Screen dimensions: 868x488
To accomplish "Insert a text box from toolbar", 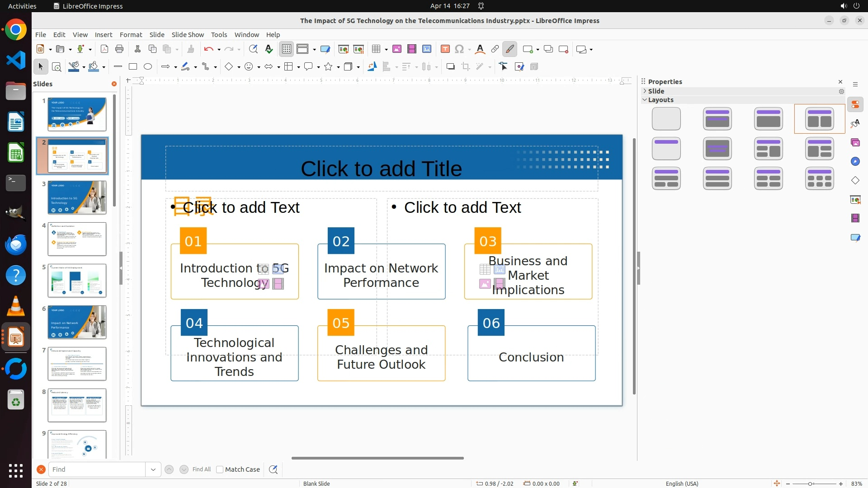I will [x=445, y=49].
